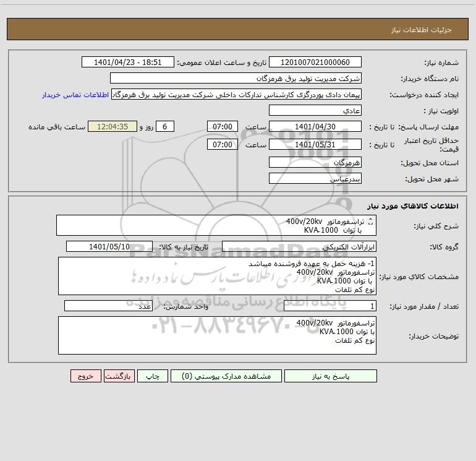The height and width of the screenshot is (461, 476).
Task: Click 'تعداد / مقدار مورد نیاز:' label
Action: [x=424, y=307]
